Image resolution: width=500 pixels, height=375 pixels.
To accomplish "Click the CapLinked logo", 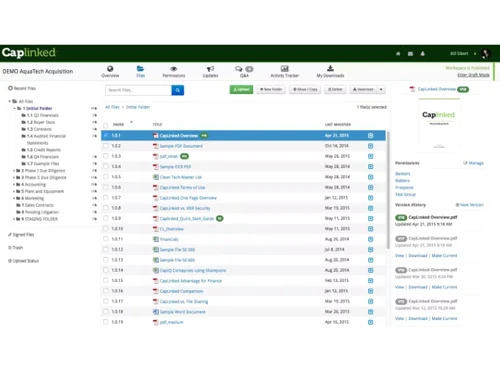I will click(29, 53).
